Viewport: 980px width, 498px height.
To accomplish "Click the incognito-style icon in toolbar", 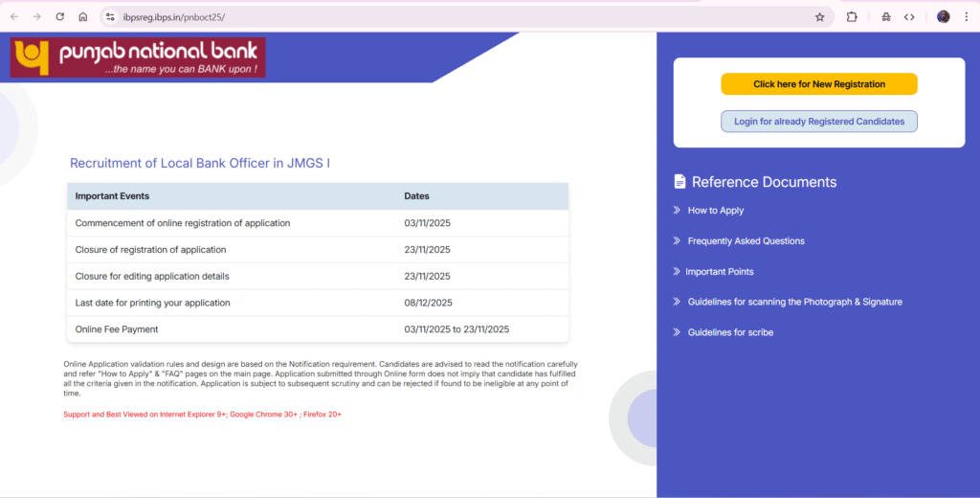I will click(886, 17).
